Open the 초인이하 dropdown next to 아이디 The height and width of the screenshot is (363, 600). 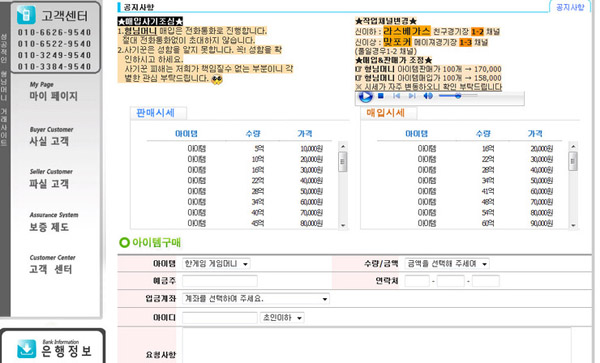[282, 317]
